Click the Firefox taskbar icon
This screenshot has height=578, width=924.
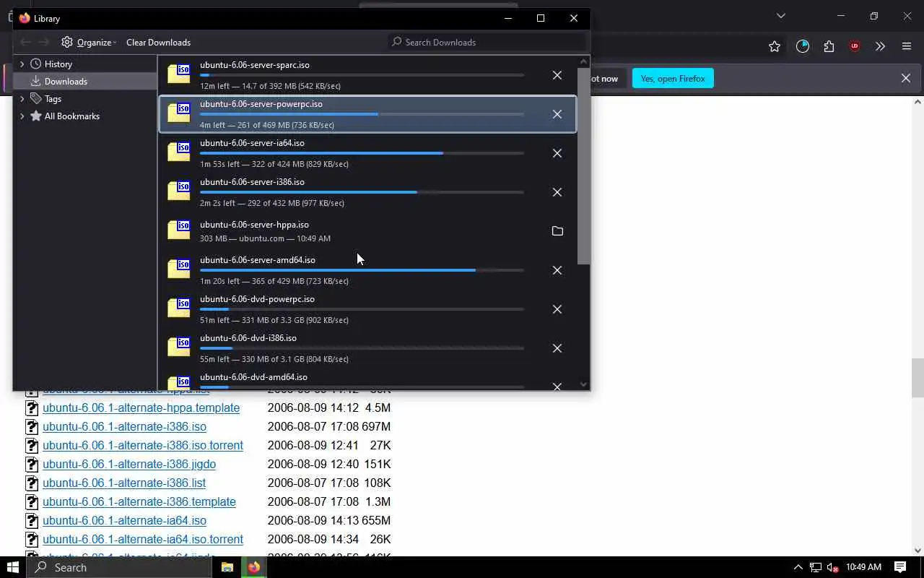pos(254,567)
